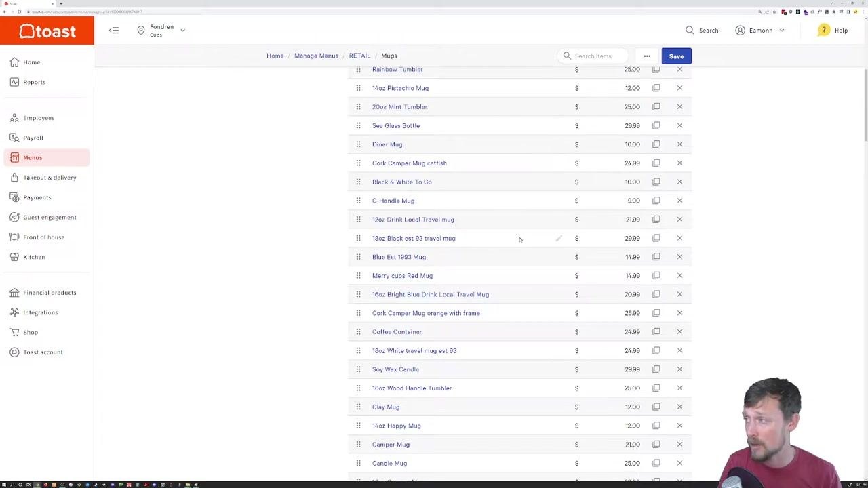868x488 pixels.
Task: Grab the drag handle for Soy Wax Candle
Action: pyautogui.click(x=358, y=369)
